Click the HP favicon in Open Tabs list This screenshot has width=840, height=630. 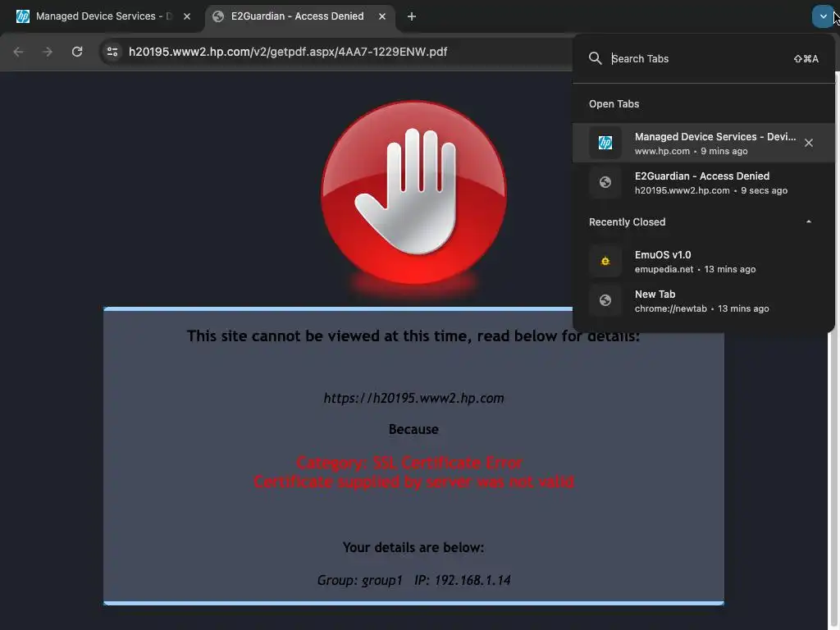coord(605,143)
